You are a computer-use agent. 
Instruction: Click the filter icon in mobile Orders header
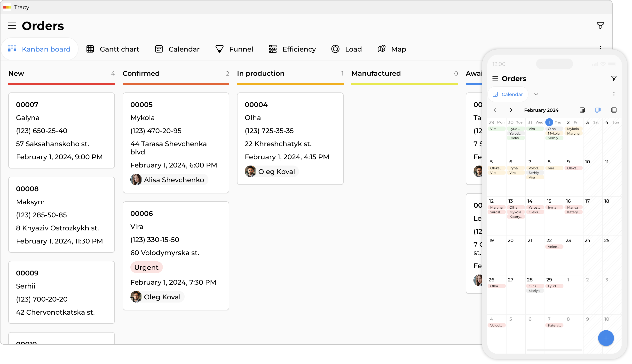(x=614, y=78)
